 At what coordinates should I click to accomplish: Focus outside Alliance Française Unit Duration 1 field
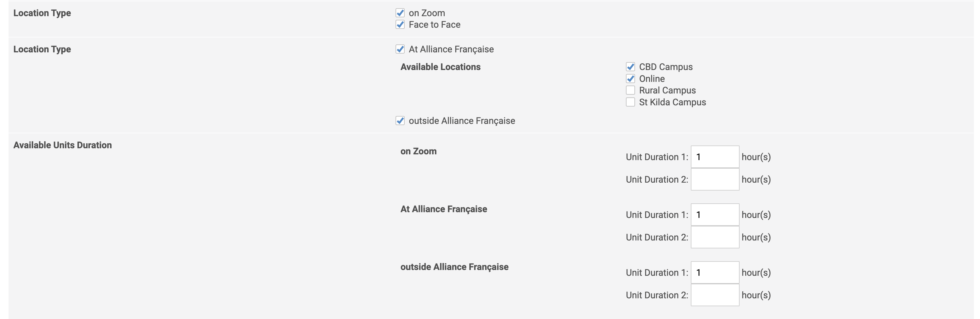[x=715, y=273]
